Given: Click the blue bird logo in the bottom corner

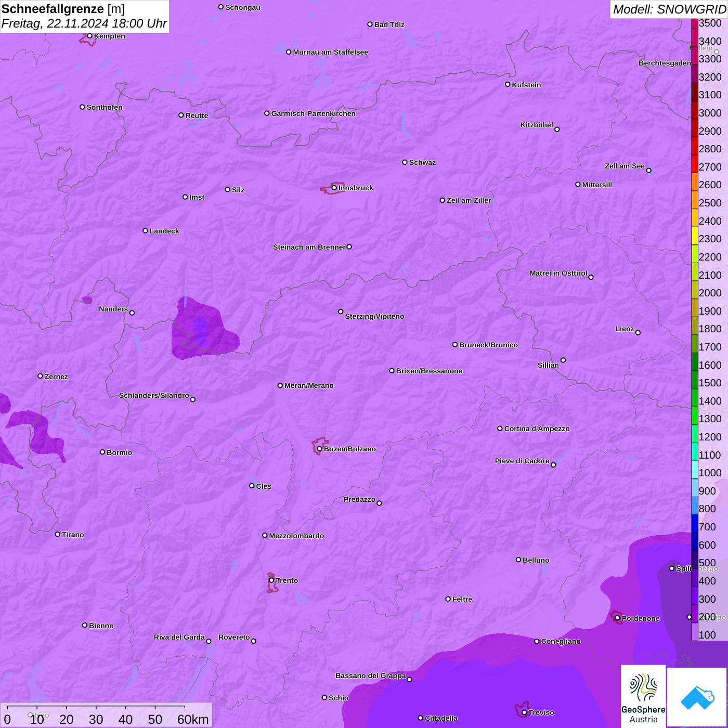Looking at the screenshot, I should [x=697, y=697].
